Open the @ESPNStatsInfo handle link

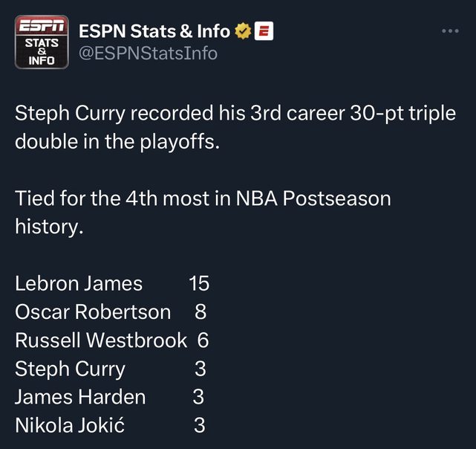pyautogui.click(x=148, y=54)
